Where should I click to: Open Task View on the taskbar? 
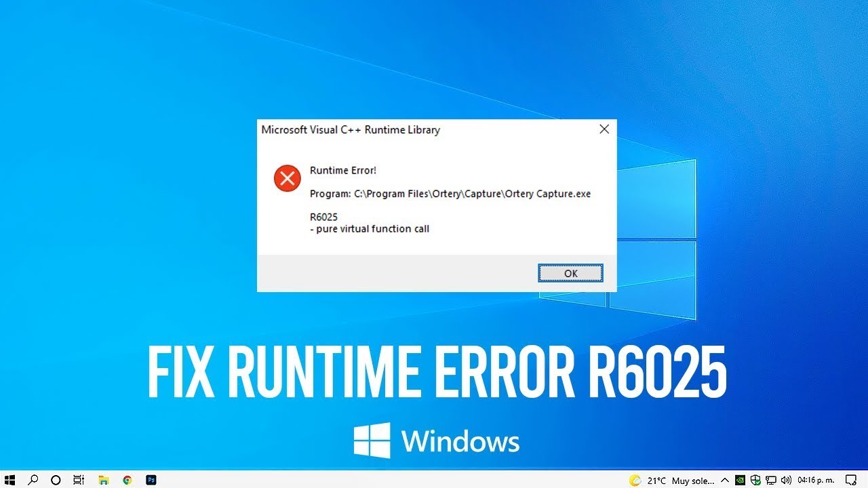(x=79, y=480)
